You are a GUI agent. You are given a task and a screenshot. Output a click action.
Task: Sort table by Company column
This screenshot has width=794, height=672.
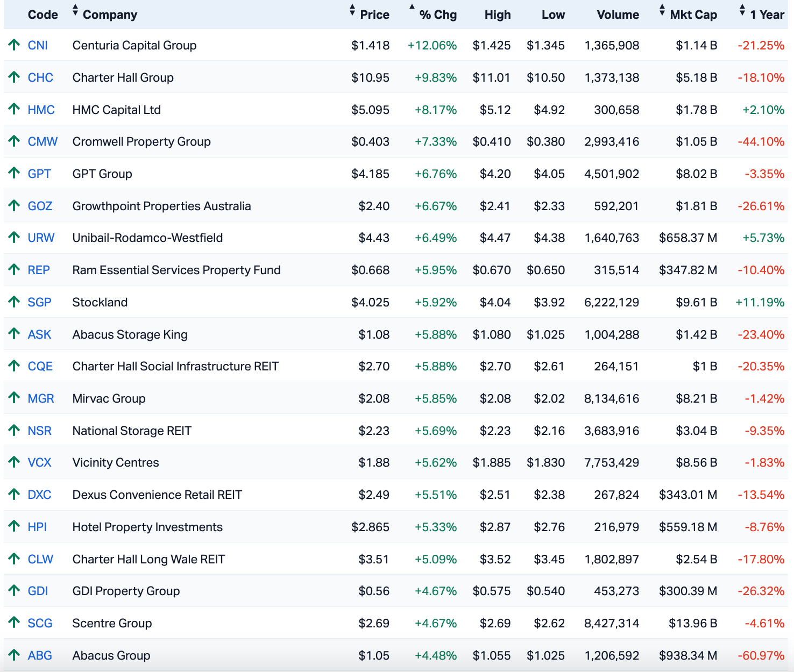105,15
